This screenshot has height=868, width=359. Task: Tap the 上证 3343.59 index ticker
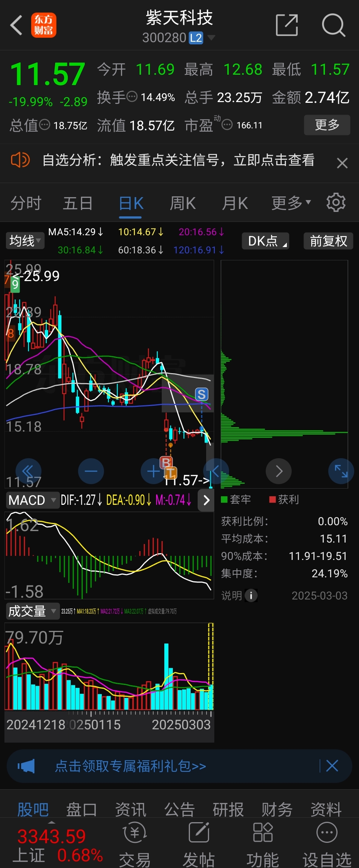(58, 846)
